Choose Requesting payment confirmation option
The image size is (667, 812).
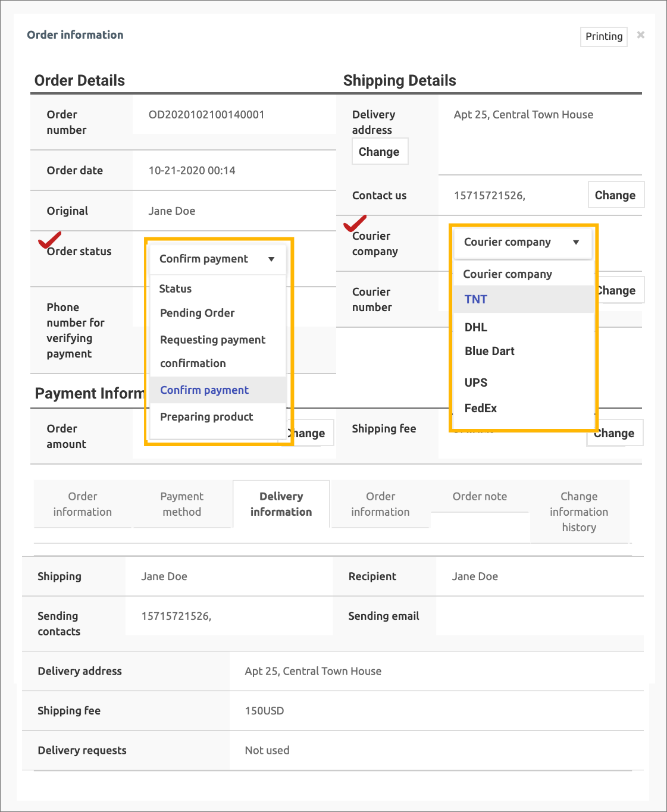[x=212, y=351]
